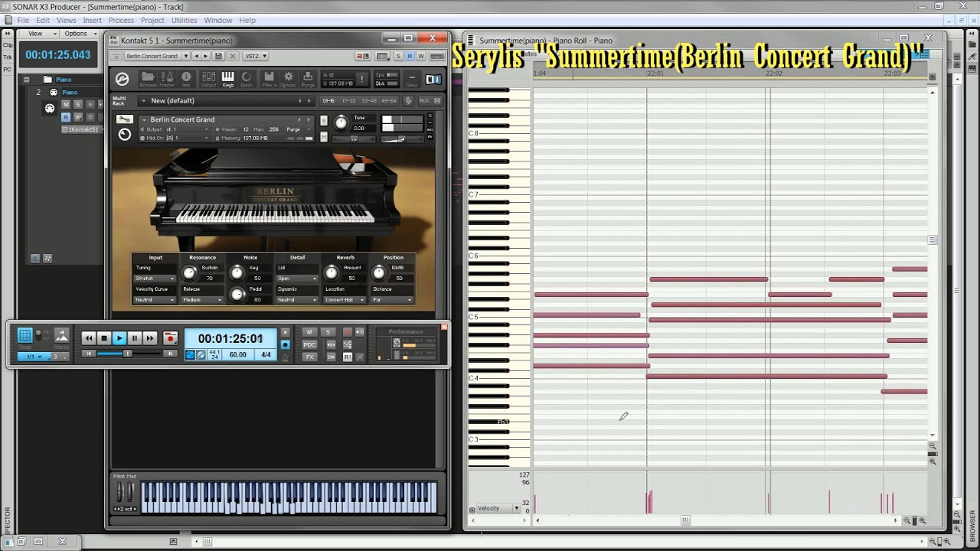The height and width of the screenshot is (551, 980).
Task: Open reverb Location Concert Hall dropdown
Action: click(x=345, y=300)
